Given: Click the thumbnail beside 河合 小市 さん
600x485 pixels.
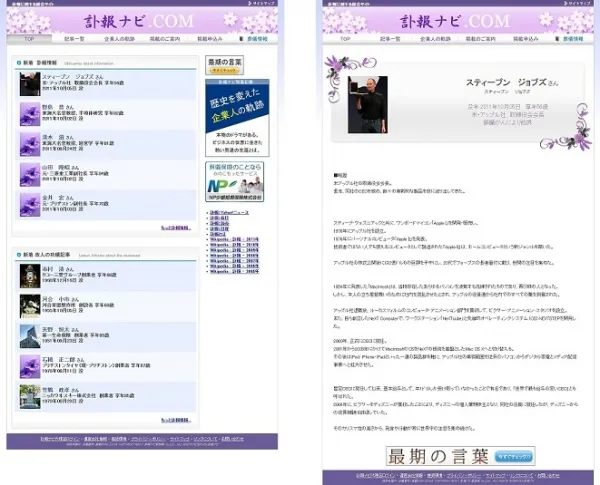Looking at the screenshot, I should 30,306.
